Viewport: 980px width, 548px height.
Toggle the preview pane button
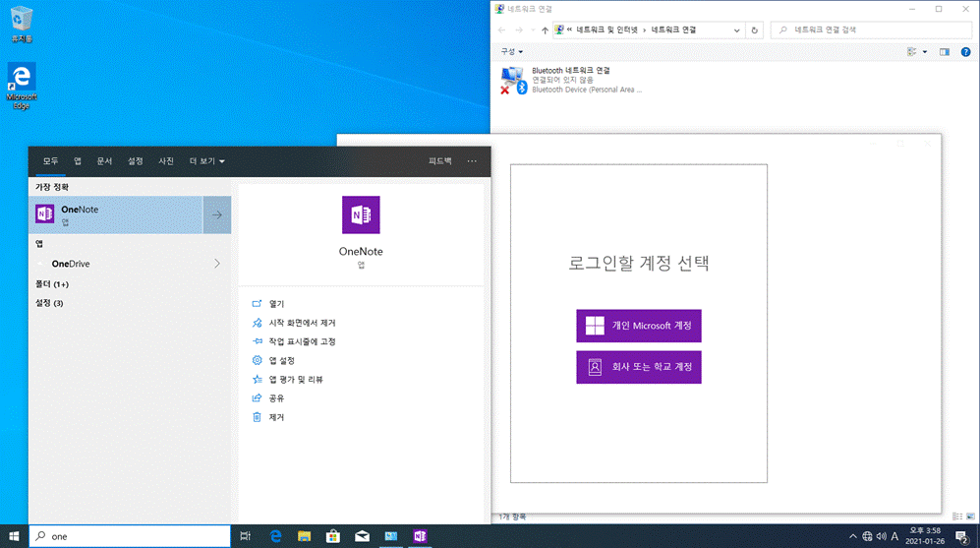pyautogui.click(x=945, y=52)
